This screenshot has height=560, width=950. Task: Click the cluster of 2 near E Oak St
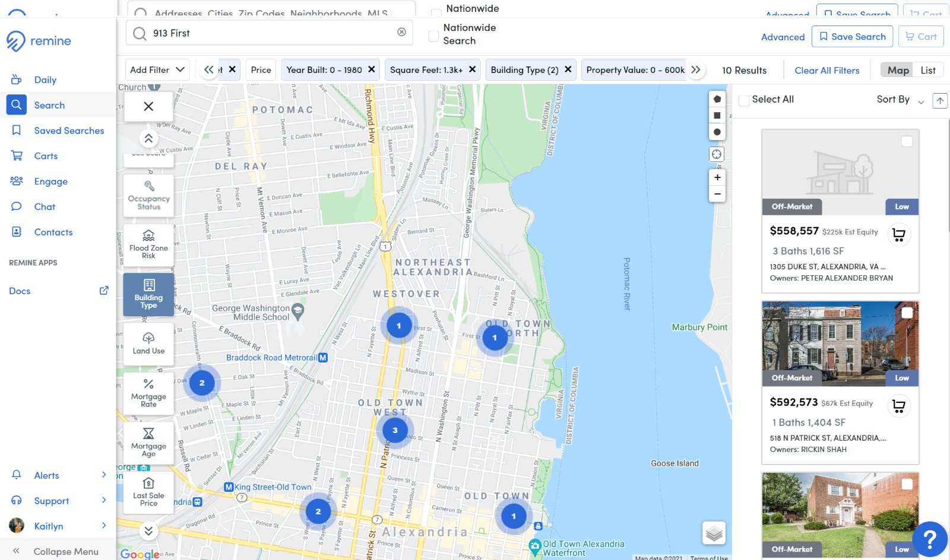202,383
